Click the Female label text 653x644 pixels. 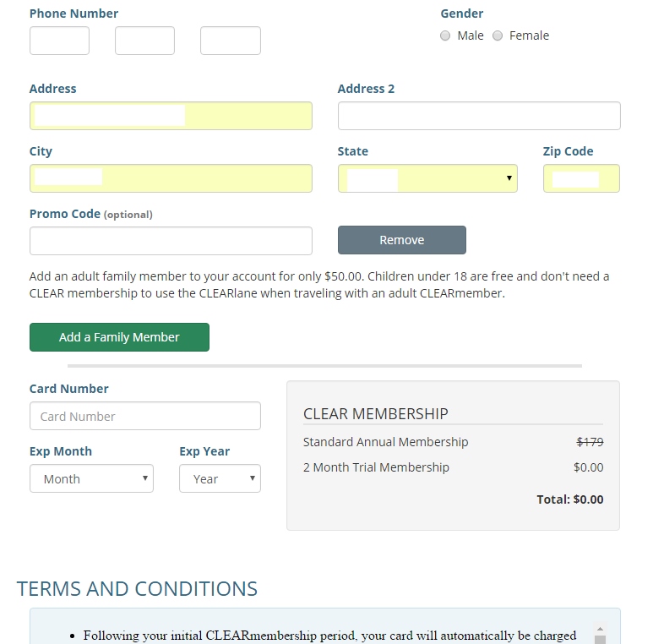pyautogui.click(x=529, y=35)
